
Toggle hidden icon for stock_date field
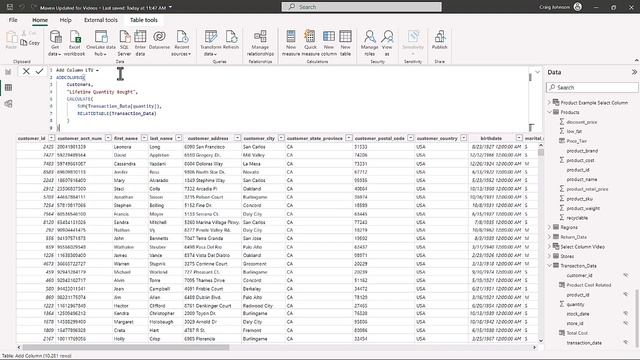pyautogui.click(x=625, y=313)
